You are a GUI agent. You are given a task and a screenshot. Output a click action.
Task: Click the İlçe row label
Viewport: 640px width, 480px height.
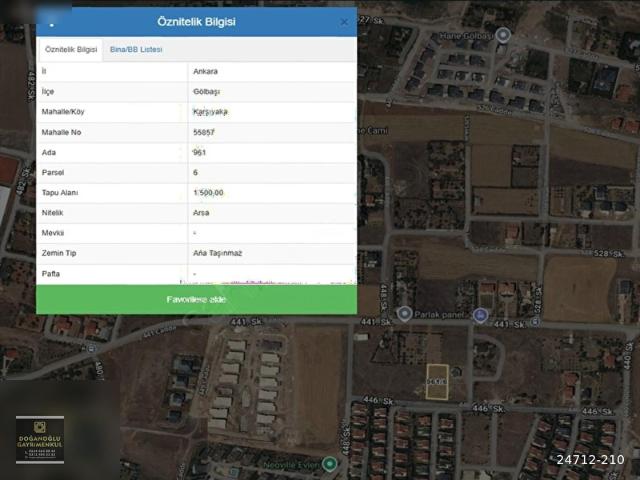click(x=48, y=92)
